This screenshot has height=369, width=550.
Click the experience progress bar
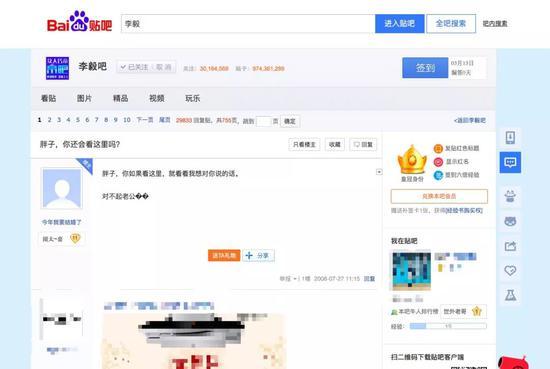(448, 326)
